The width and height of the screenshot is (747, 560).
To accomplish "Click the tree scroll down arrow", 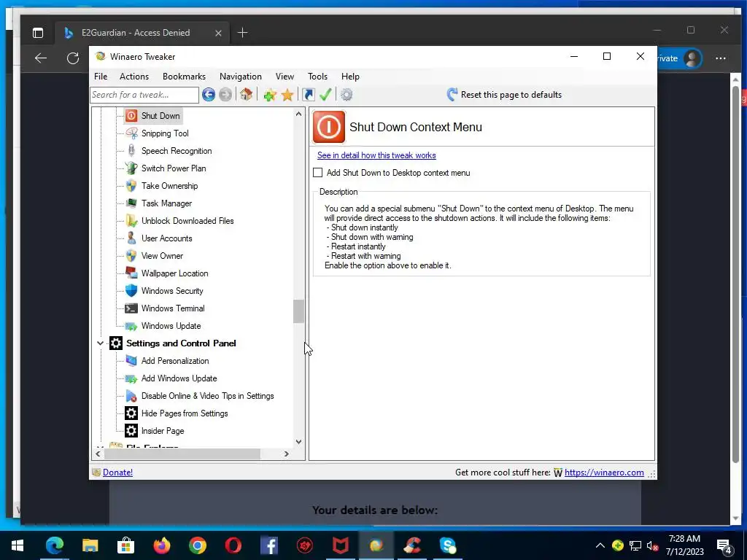I will (x=298, y=441).
